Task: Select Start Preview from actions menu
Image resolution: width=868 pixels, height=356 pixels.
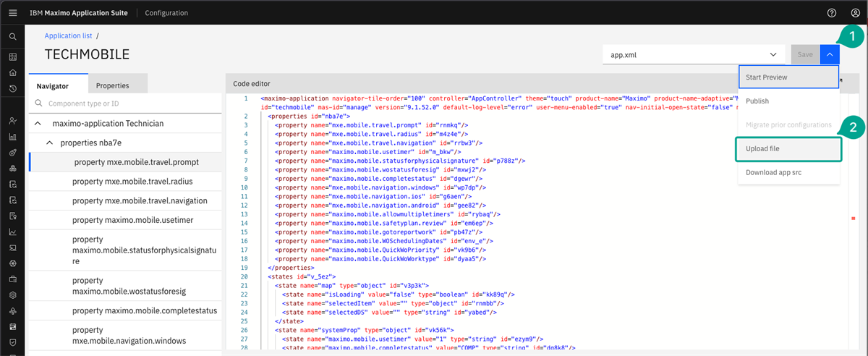Action: (x=789, y=77)
